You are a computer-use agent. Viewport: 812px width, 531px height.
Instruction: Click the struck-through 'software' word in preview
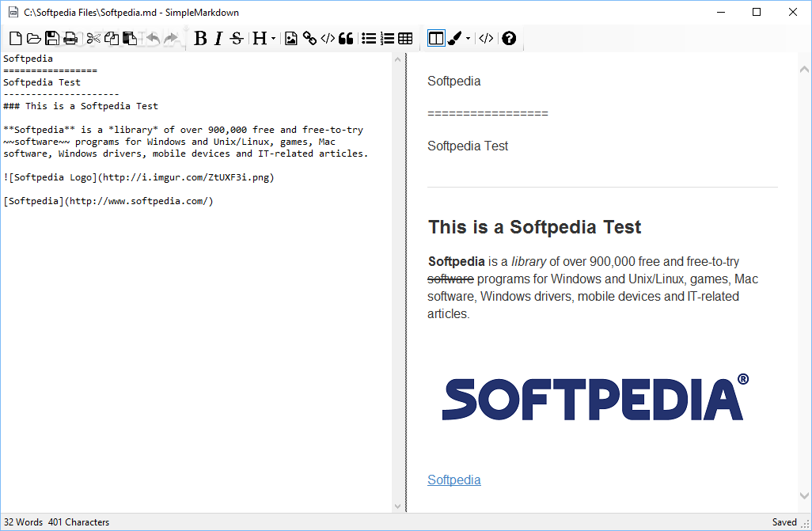click(450, 279)
